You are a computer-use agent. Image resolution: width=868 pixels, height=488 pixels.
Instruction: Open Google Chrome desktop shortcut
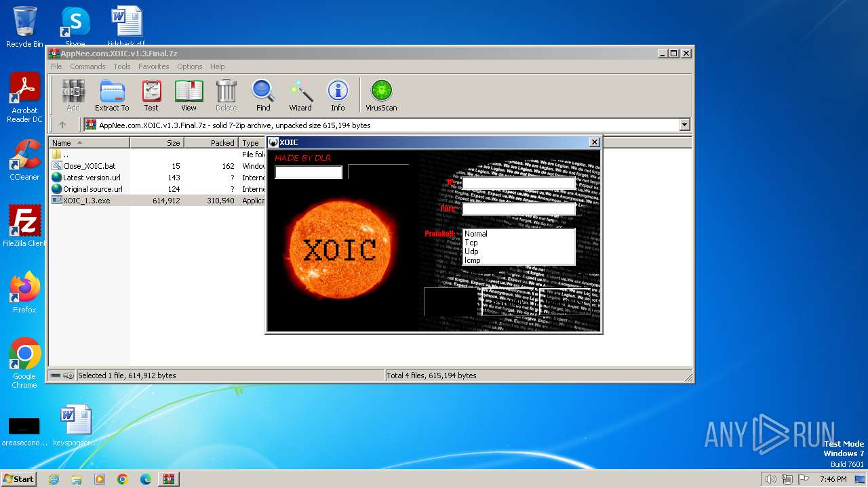point(24,363)
